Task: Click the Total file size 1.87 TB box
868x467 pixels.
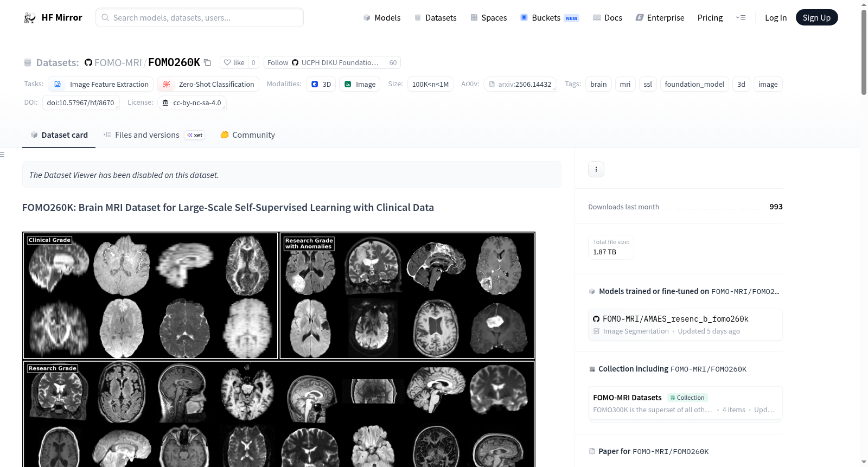Action: (x=611, y=247)
